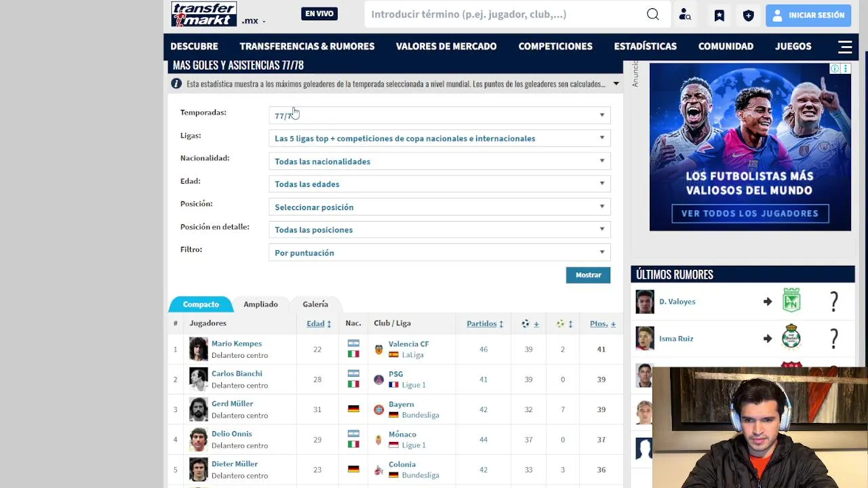The width and height of the screenshot is (868, 488).
Task: Open TRANSFERENCIAS & RUMORES menu
Action: tap(307, 46)
